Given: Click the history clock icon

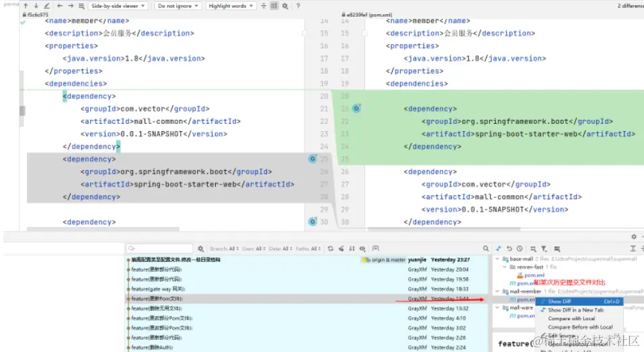Looking at the screenshot, I should 520,249.
